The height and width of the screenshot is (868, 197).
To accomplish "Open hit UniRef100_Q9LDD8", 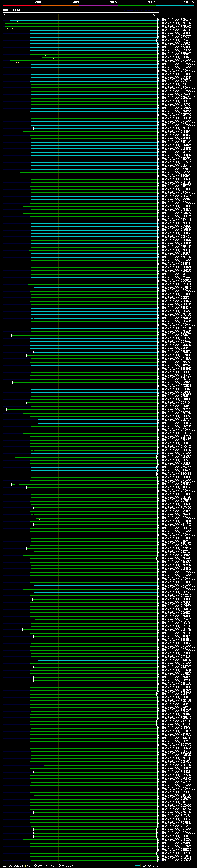I will click(x=176, y=33).
